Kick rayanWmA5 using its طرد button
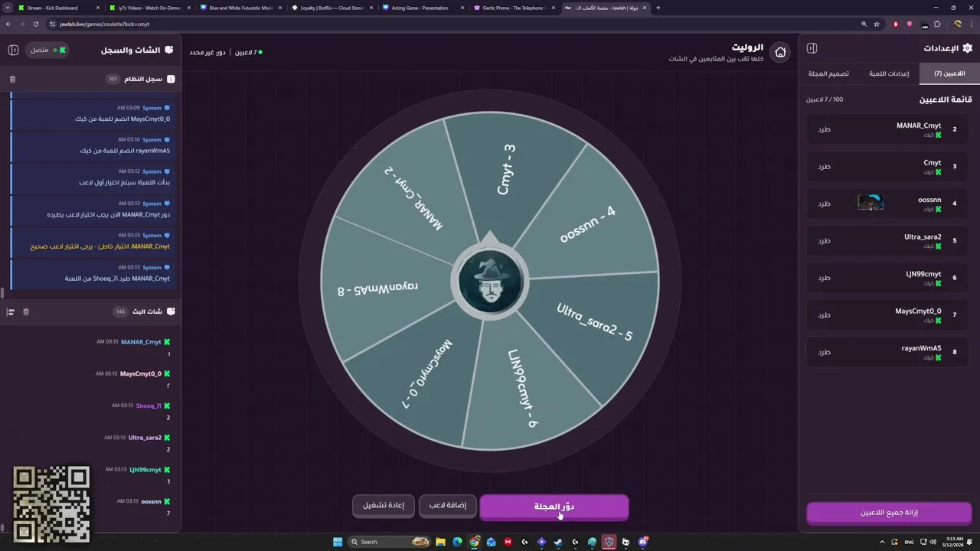 (824, 352)
